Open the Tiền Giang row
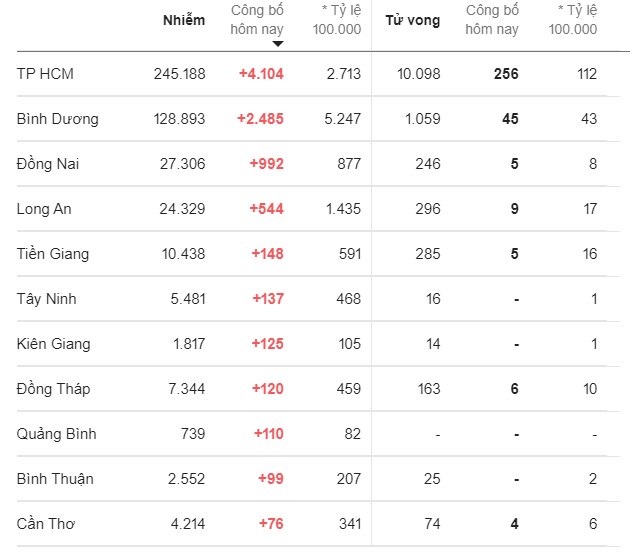639x555 pixels. [53, 254]
